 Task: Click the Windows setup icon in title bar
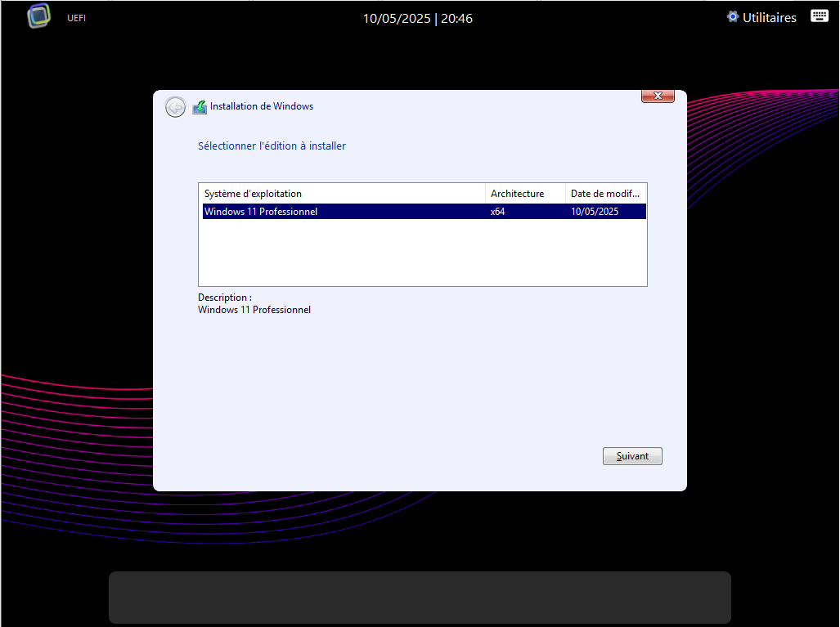pyautogui.click(x=200, y=107)
